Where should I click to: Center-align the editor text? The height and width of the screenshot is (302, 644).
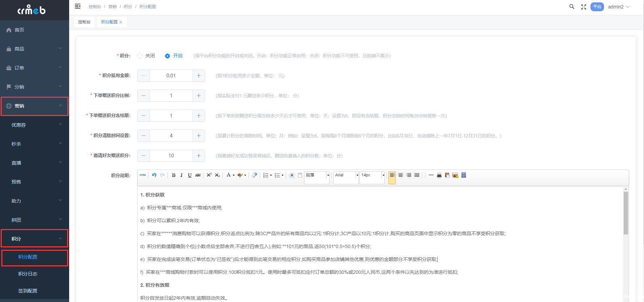pyautogui.click(x=400, y=175)
